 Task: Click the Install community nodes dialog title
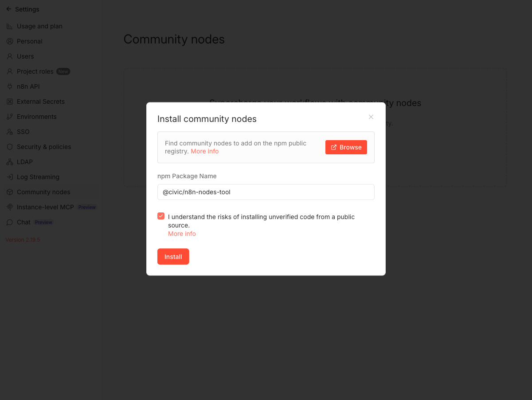tap(207, 119)
